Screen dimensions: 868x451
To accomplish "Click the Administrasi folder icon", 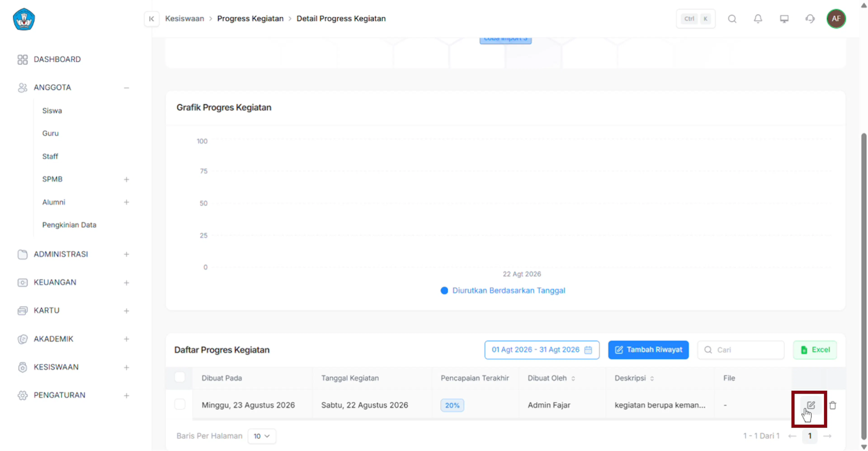I will tap(23, 254).
